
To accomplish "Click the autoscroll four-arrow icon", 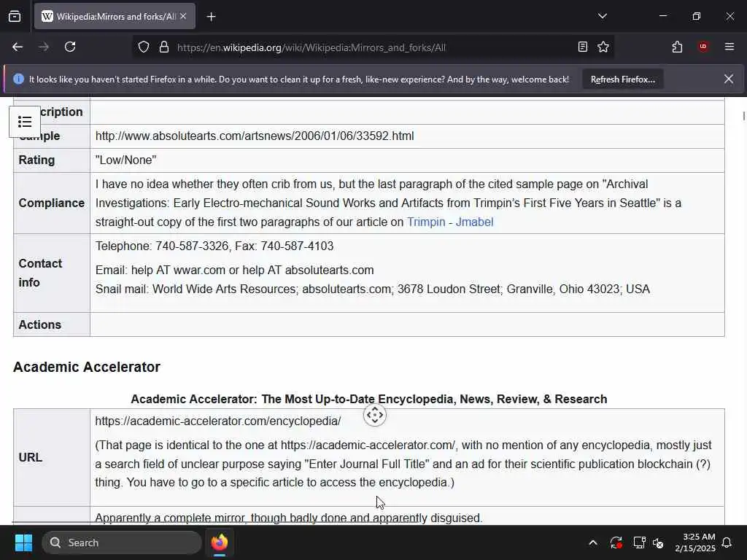I will click(374, 415).
